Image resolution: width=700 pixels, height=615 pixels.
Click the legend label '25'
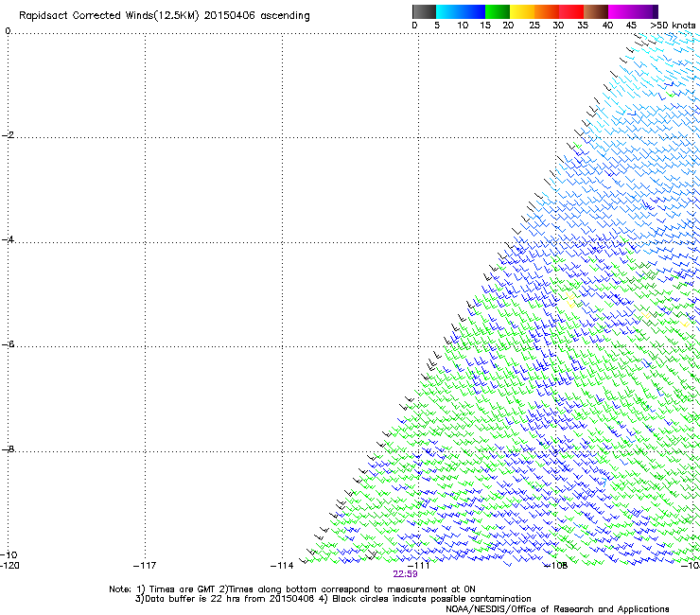tap(534, 26)
